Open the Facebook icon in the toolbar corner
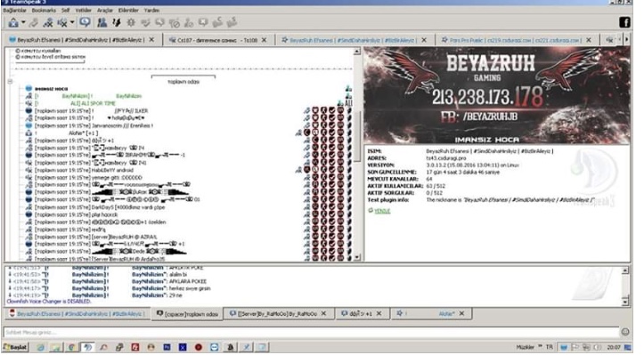The height and width of the screenshot is (355, 644). pyautogui.click(x=624, y=22)
